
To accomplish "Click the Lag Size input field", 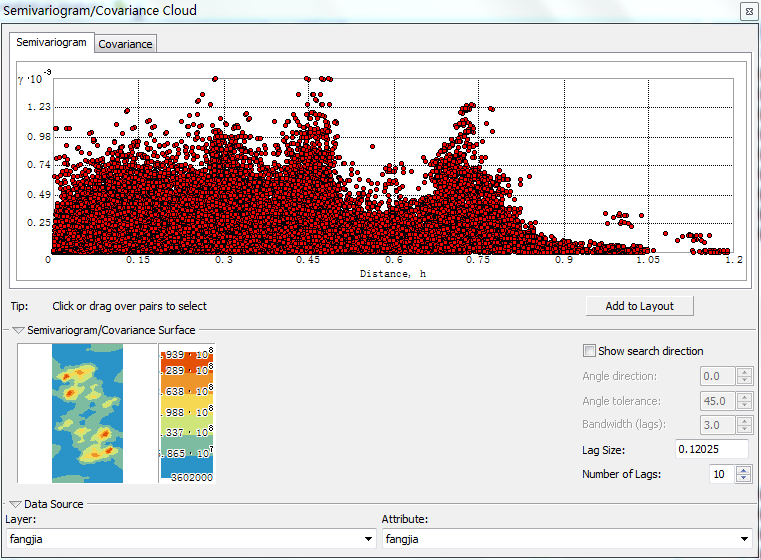I will click(x=711, y=449).
